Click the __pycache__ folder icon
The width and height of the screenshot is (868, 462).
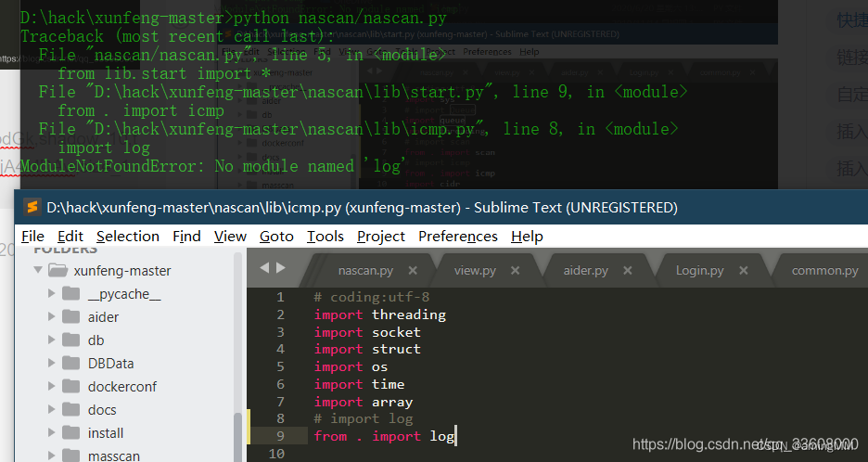coord(70,293)
